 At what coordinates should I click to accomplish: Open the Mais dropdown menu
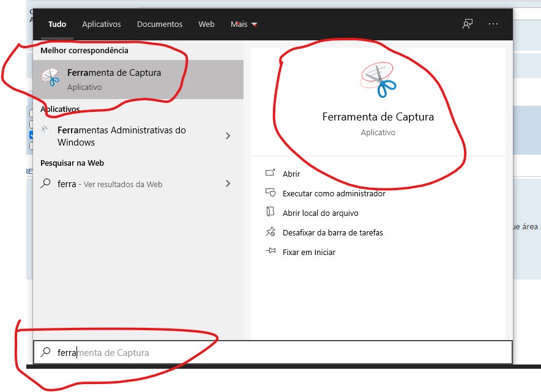(x=244, y=24)
